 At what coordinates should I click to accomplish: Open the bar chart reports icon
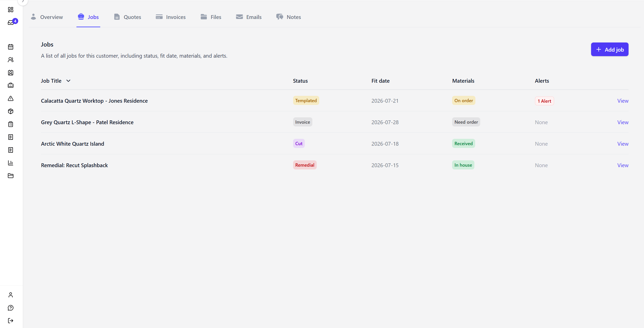(11, 163)
